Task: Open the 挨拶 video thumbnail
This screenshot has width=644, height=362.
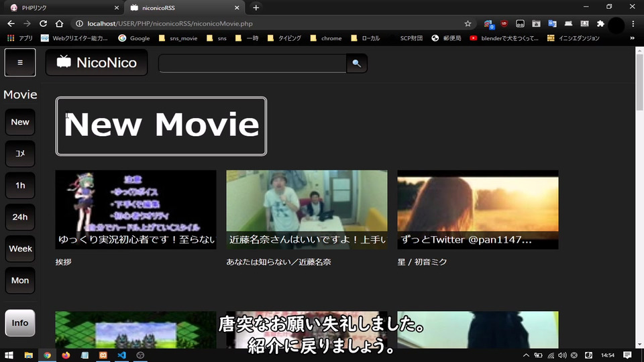Action: pos(136,210)
